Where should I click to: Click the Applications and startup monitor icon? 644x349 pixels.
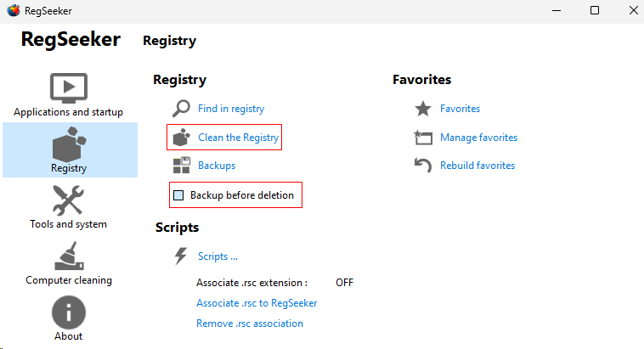tap(68, 87)
